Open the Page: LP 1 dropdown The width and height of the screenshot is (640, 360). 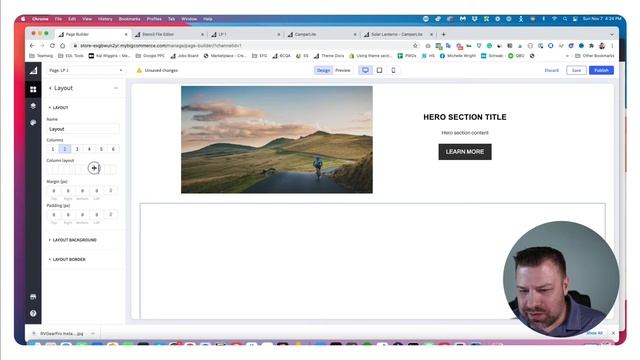point(86,70)
